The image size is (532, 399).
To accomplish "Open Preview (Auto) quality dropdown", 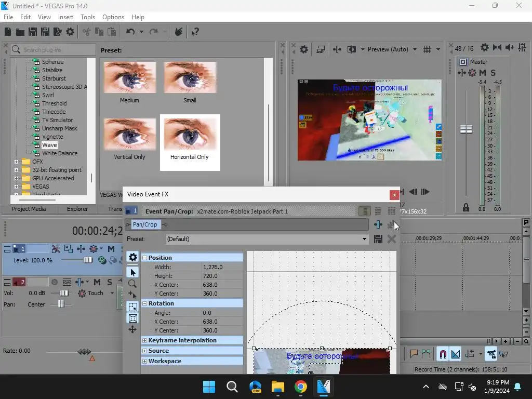I will point(415,49).
